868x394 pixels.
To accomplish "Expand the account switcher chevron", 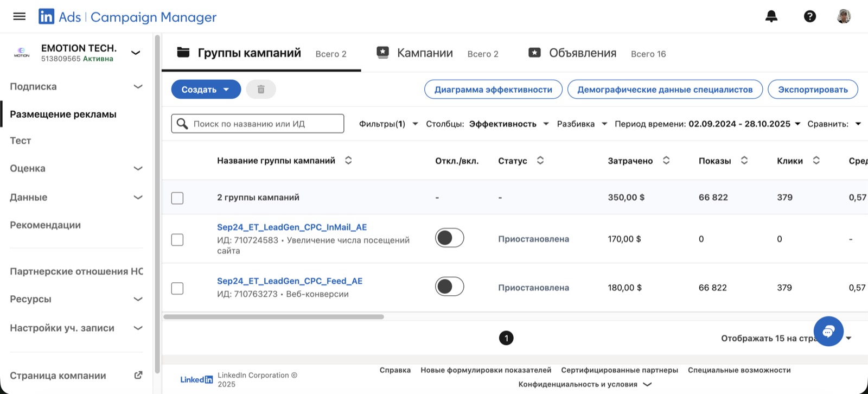I will pos(136,53).
